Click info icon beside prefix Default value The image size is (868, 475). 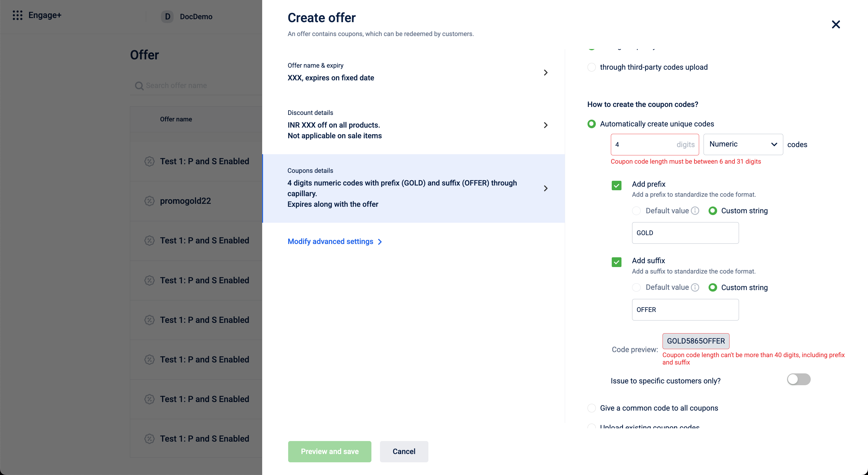tap(695, 211)
